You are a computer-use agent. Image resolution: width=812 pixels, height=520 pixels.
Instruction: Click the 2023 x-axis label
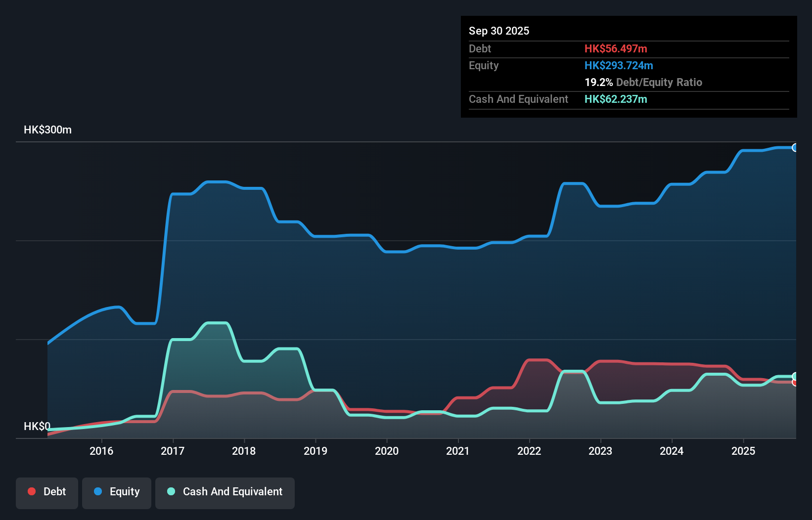600,451
